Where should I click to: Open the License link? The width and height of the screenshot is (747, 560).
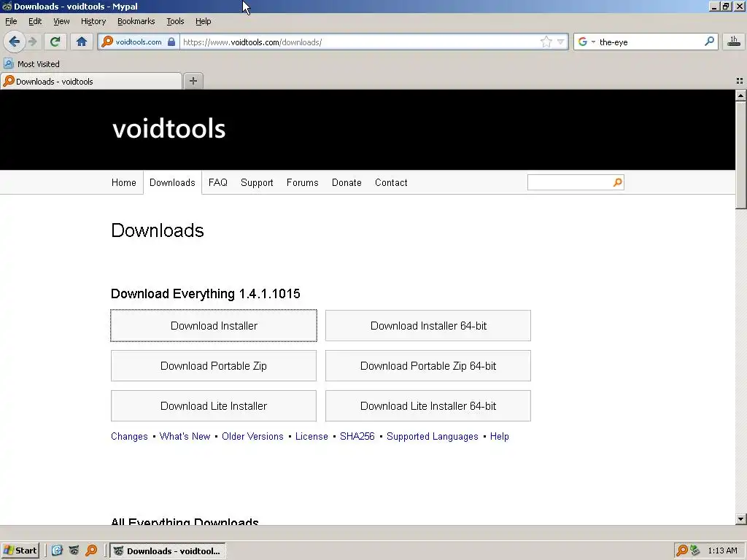(x=311, y=437)
